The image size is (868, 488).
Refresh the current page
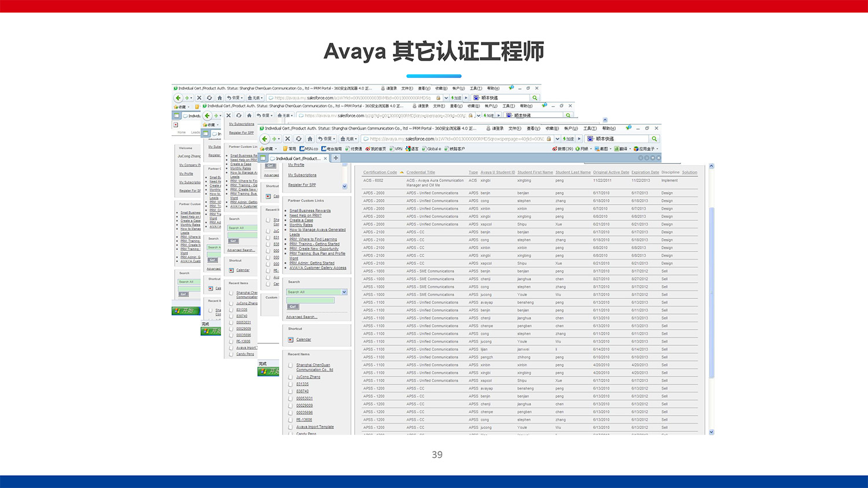coord(298,138)
